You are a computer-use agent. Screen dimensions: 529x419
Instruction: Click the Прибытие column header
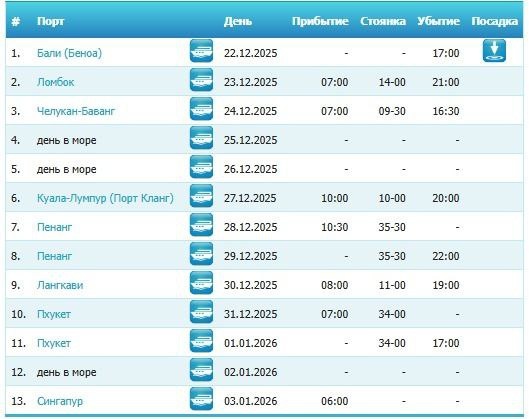pyautogui.click(x=320, y=21)
